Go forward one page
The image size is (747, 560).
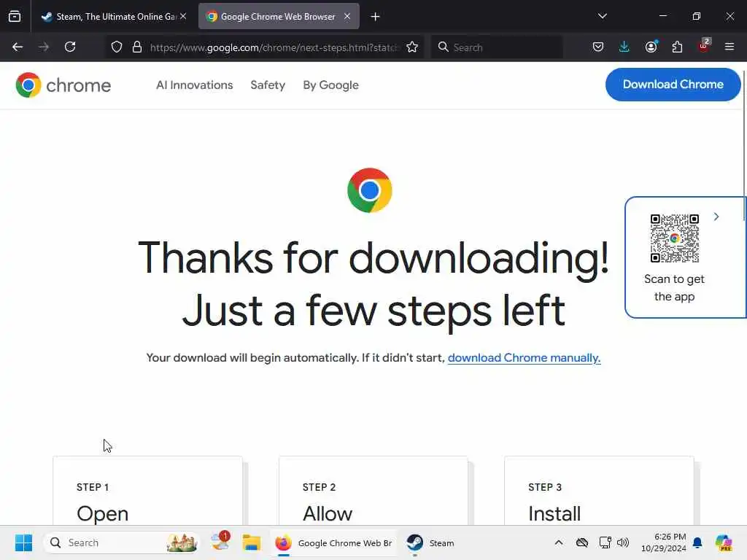click(44, 47)
